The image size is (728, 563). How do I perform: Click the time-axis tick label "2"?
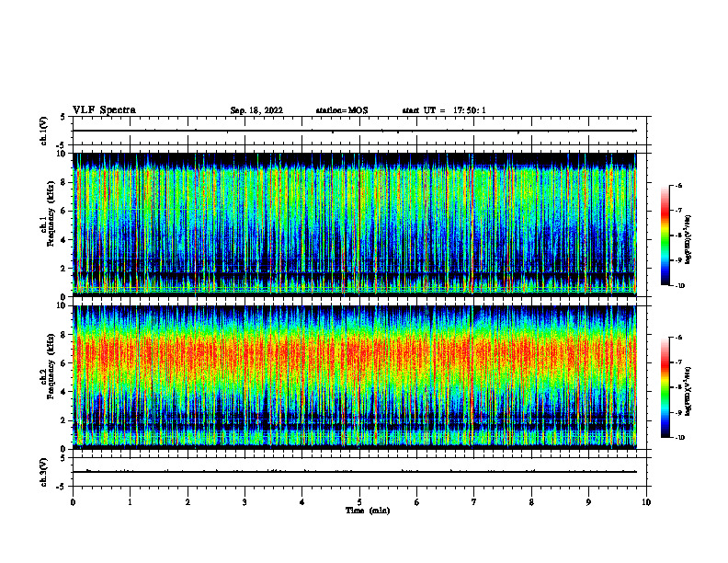188,502
